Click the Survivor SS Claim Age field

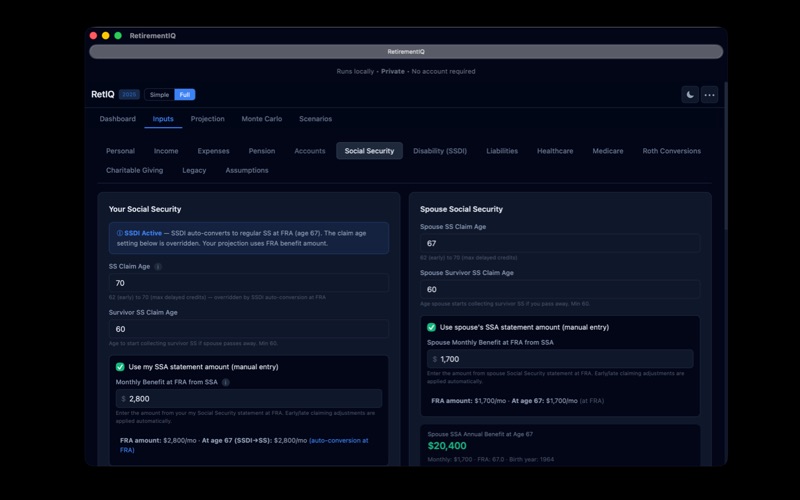click(249, 329)
